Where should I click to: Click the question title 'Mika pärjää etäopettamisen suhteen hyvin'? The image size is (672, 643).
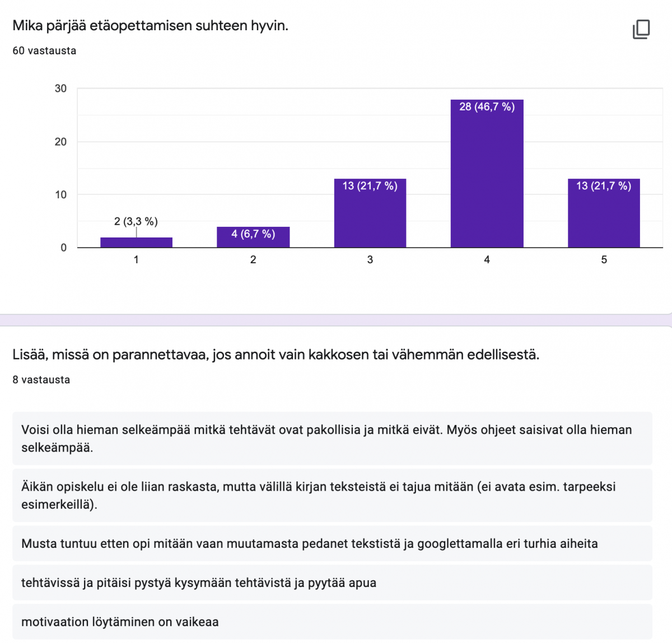[150, 26]
